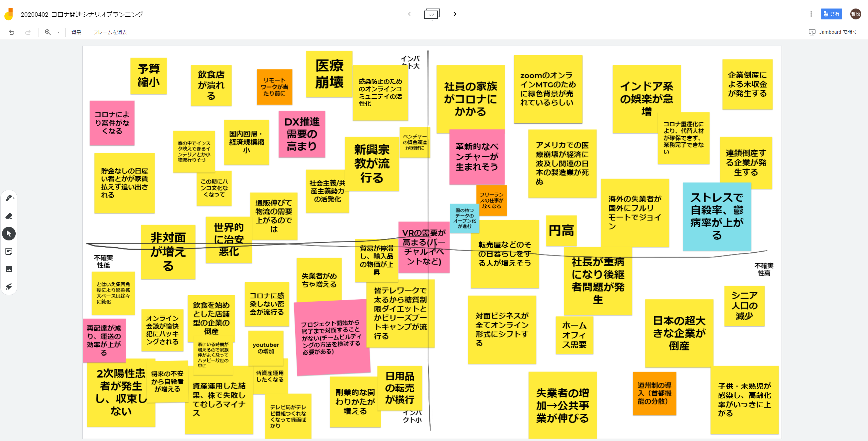Click the 1/2 frame thumbnail indicator
The width and height of the screenshot is (868, 441).
coord(432,14)
